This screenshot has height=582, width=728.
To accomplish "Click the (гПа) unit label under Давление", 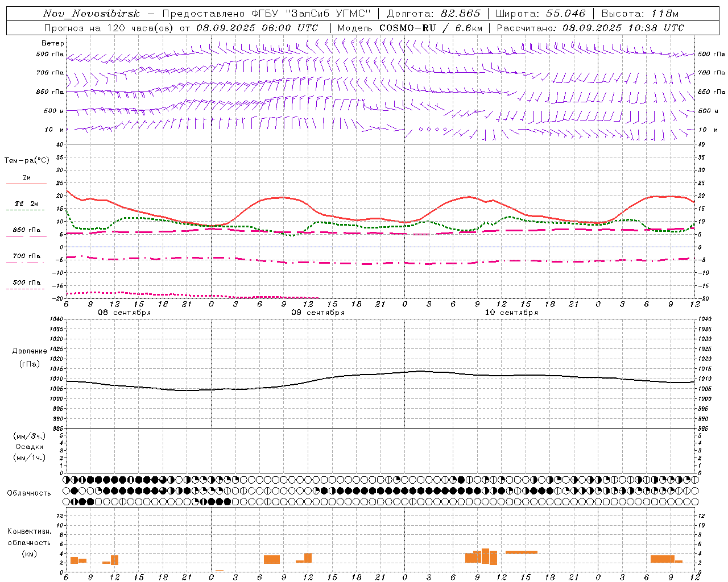I will [30, 364].
